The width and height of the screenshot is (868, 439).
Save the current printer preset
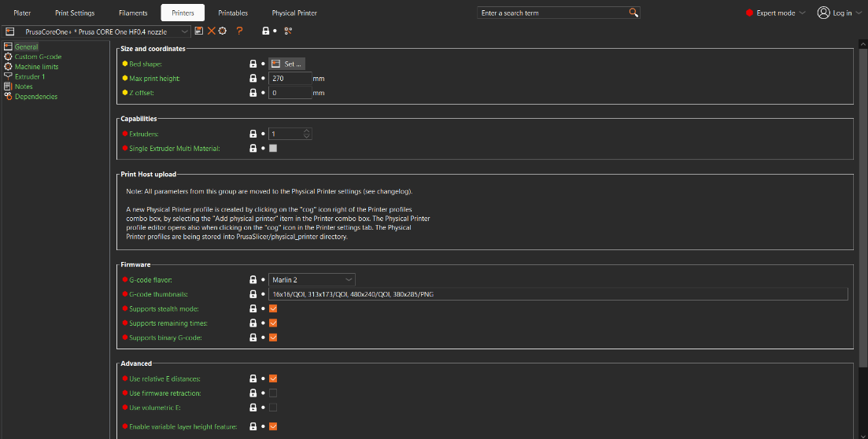[x=199, y=31]
